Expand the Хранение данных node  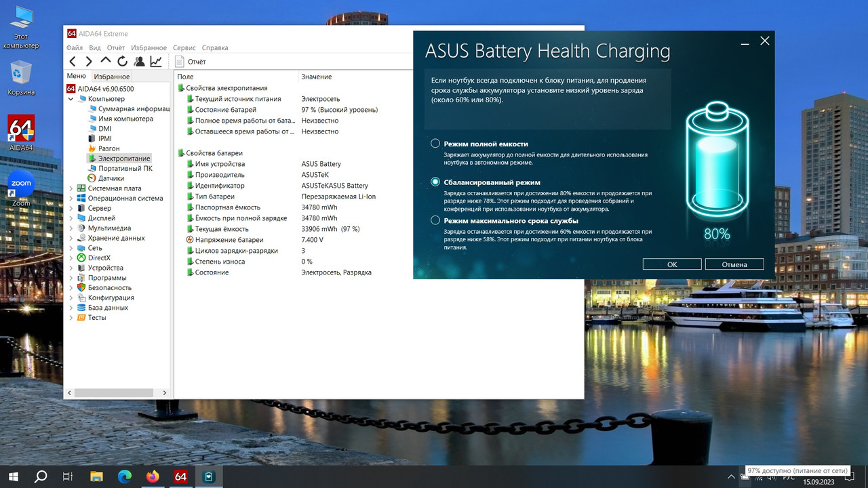point(71,238)
